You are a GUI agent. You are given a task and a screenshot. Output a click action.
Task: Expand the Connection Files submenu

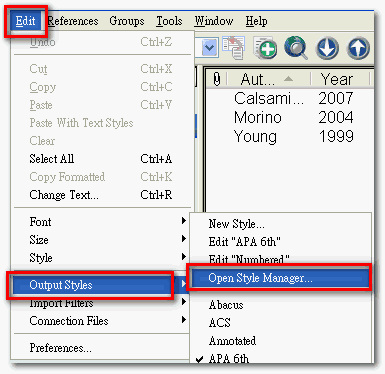pos(101,321)
